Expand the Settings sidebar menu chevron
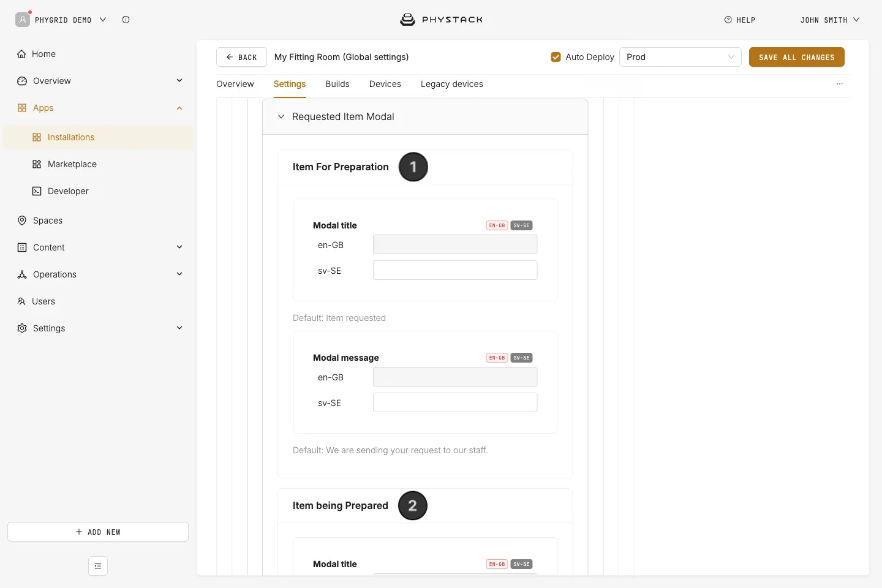Screen dimensions: 882x588 click(x=179, y=328)
